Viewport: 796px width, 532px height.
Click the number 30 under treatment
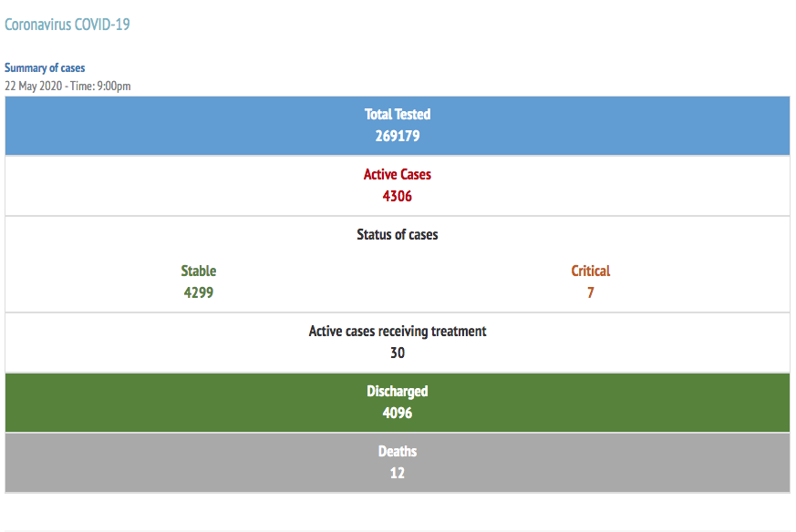tap(398, 353)
